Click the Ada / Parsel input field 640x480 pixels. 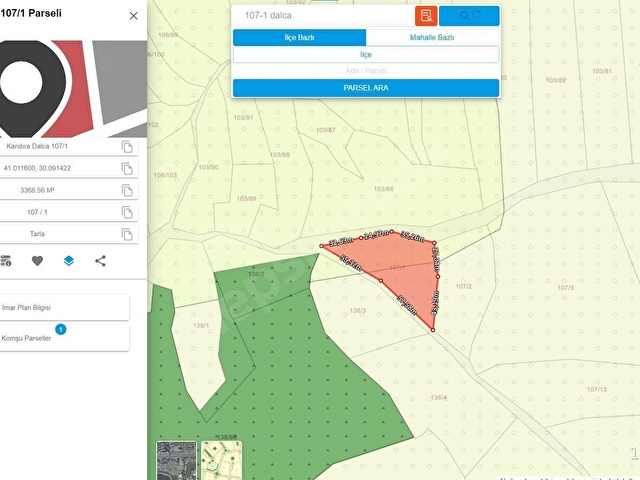click(x=366, y=71)
